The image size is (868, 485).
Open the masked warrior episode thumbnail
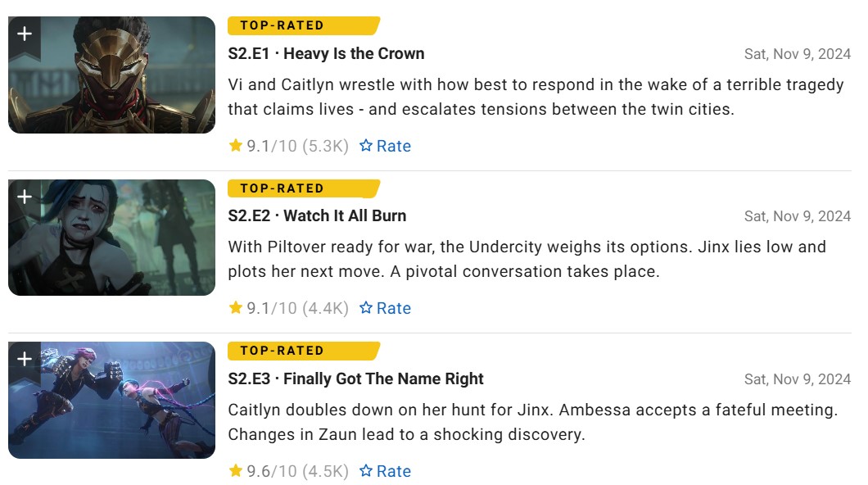coord(112,75)
